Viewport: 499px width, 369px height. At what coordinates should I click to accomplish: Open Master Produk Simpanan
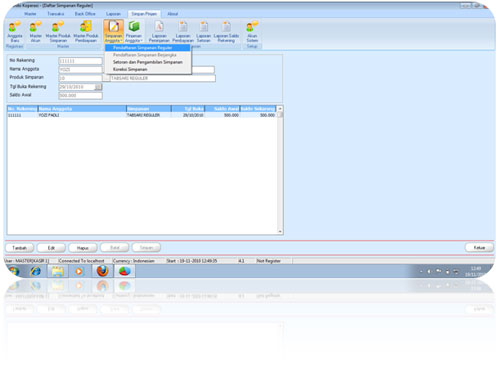click(x=58, y=32)
